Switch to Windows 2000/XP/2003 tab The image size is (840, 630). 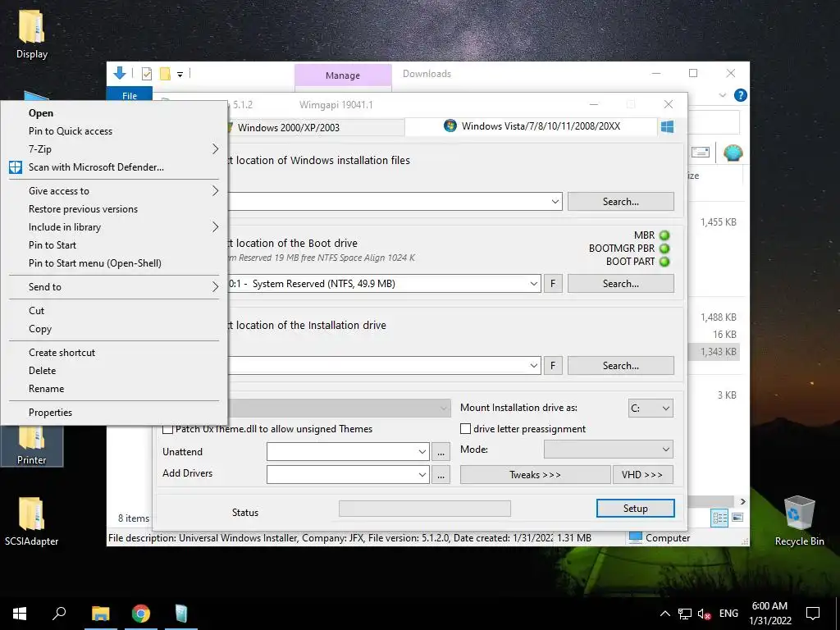[x=316, y=127]
